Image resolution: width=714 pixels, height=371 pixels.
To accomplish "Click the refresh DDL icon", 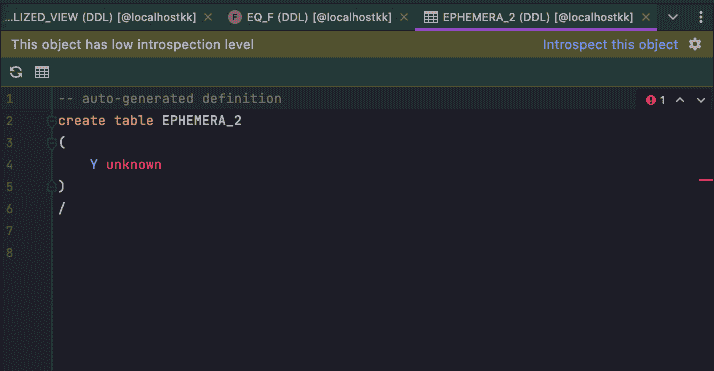I will click(16, 72).
